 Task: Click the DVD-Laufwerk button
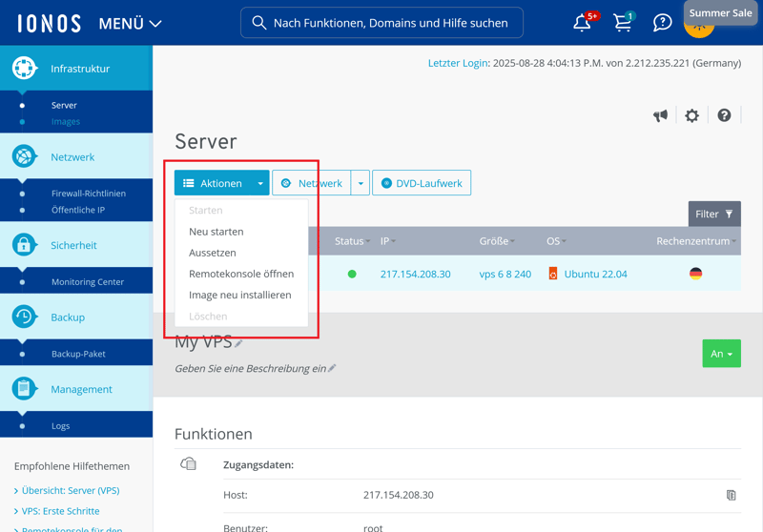coord(422,183)
